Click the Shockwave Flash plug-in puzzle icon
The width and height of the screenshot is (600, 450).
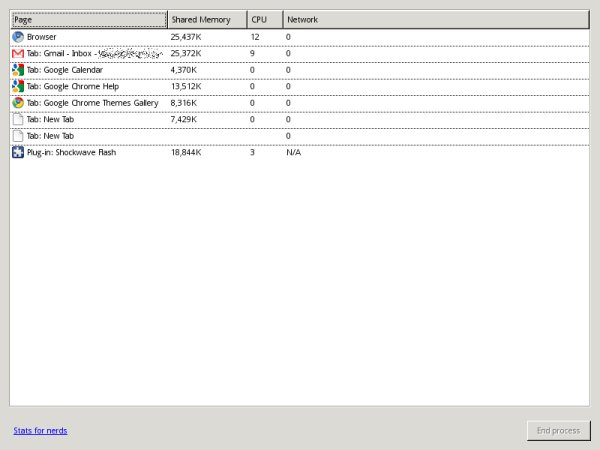tap(18, 152)
